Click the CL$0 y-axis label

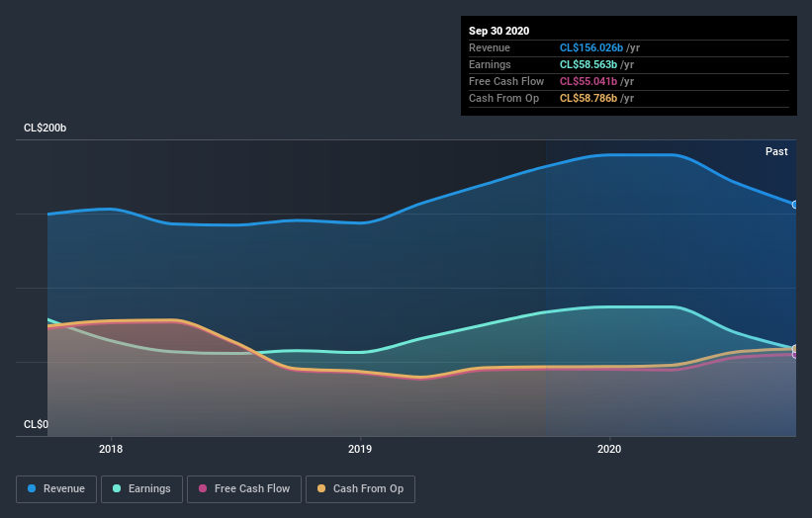36,424
